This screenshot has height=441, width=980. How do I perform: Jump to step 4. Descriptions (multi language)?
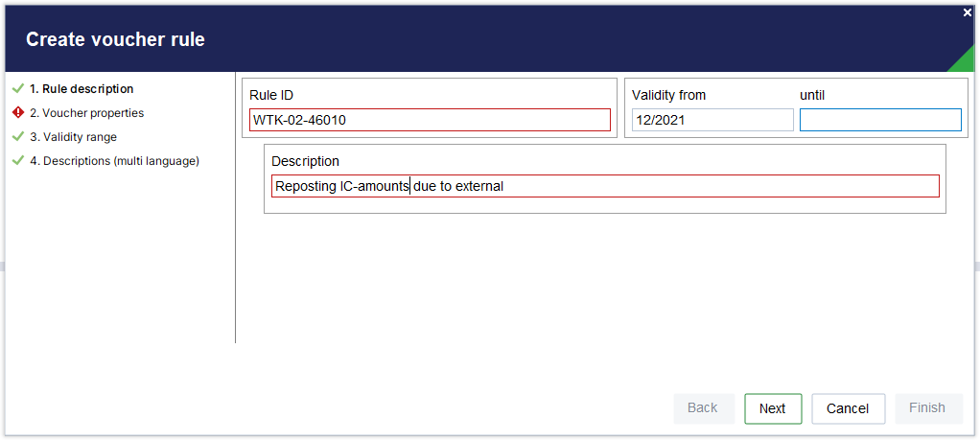click(x=114, y=160)
